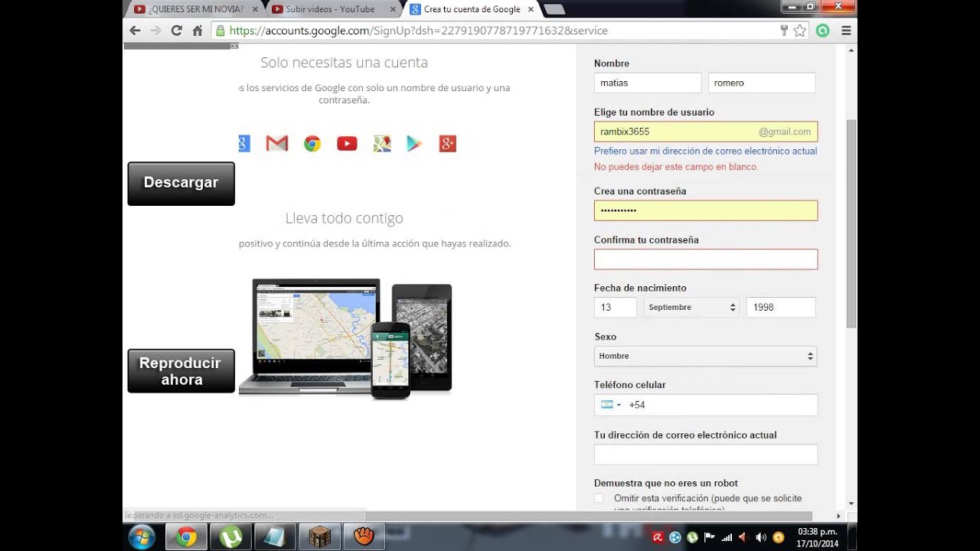Click the 'Lleva todo contigo' heading
Viewport: 980px width, 551px height.
pyautogui.click(x=344, y=218)
